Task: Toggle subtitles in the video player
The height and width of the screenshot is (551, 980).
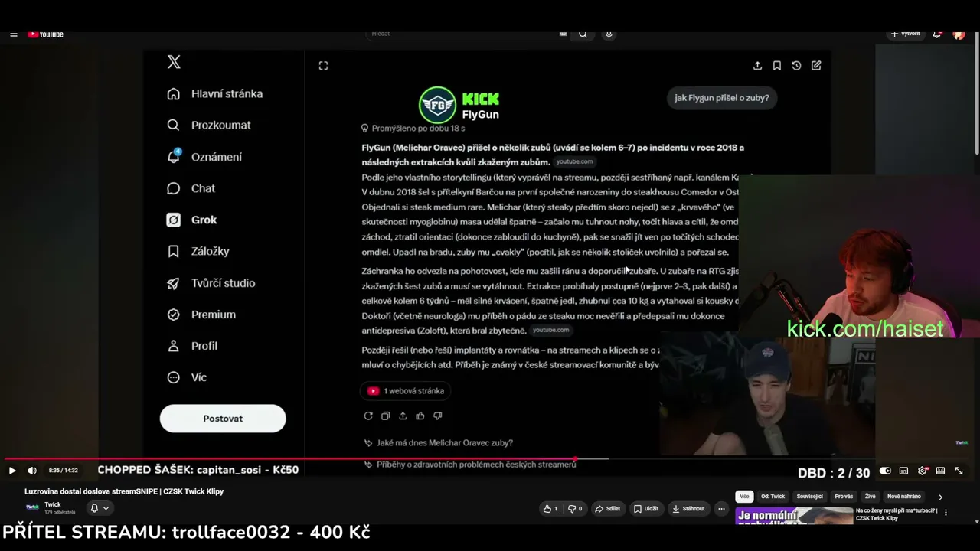Action: (903, 471)
